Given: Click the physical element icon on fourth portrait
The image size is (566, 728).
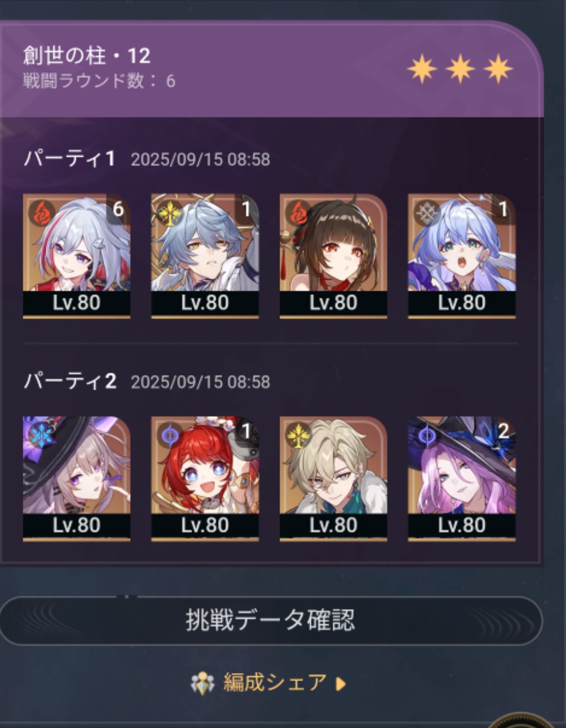Looking at the screenshot, I should tap(427, 213).
